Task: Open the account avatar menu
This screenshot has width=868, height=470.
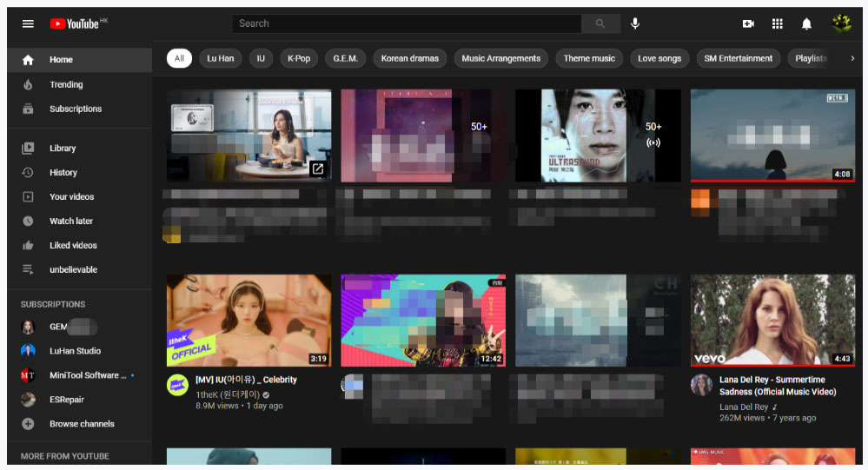Action: (x=841, y=23)
